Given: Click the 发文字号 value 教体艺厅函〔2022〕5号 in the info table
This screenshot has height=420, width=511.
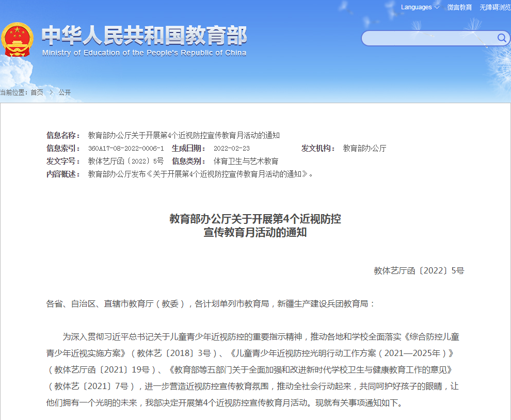Looking at the screenshot, I should tap(126, 161).
